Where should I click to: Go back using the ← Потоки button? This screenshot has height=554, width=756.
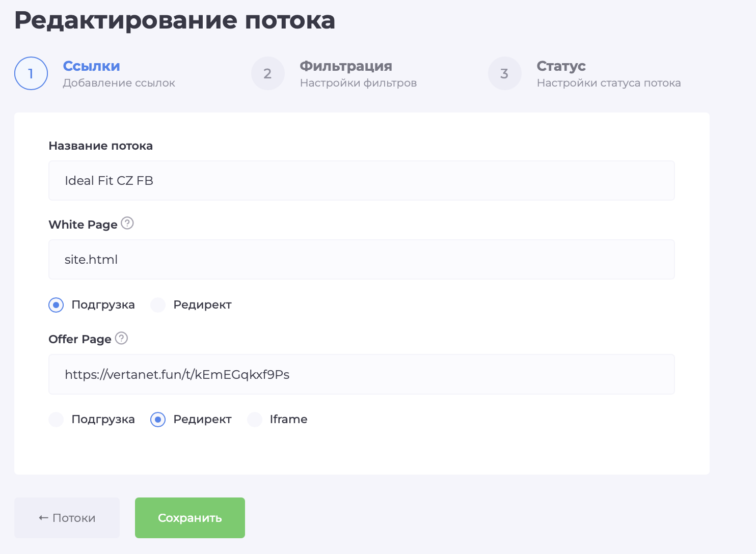pos(67,518)
